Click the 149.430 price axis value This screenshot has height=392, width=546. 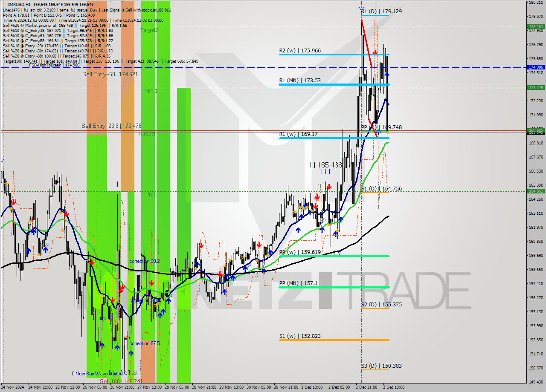pos(536,382)
